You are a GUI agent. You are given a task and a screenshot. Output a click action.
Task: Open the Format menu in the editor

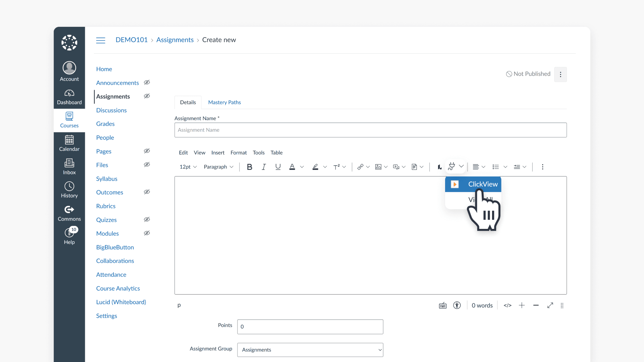[x=238, y=153]
